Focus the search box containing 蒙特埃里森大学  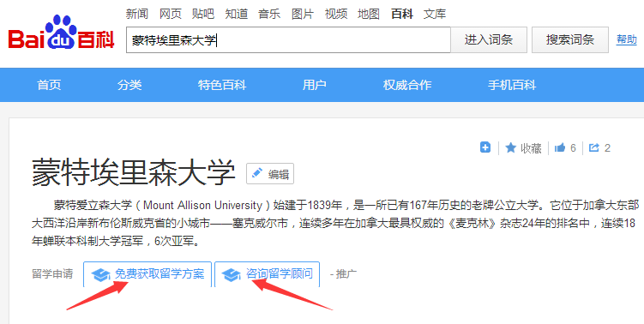[288, 39]
